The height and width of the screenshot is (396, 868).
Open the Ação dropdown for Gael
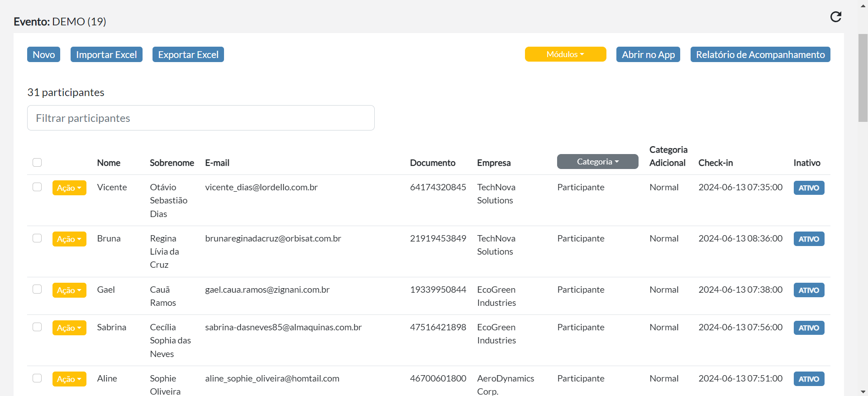click(x=69, y=290)
